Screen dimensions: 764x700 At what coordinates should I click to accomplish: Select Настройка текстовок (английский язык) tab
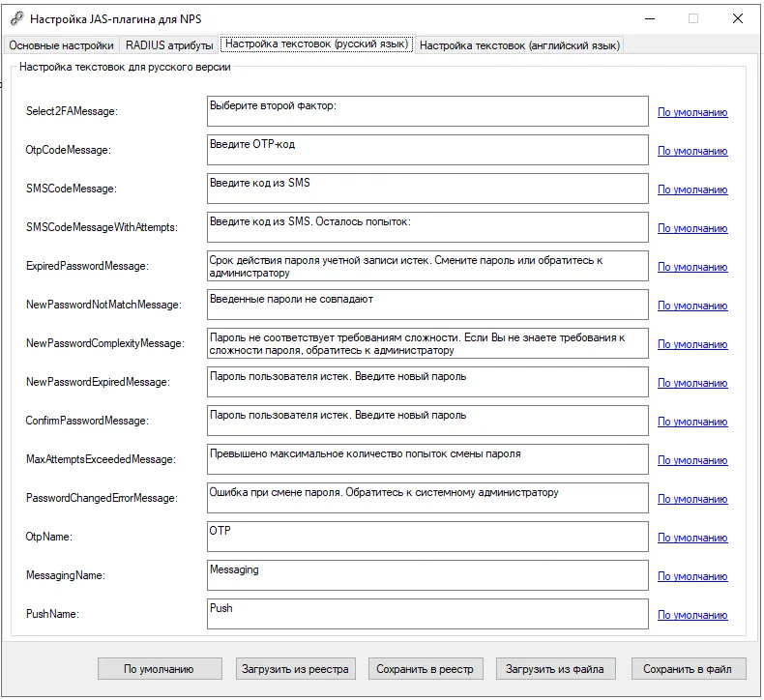(519, 45)
